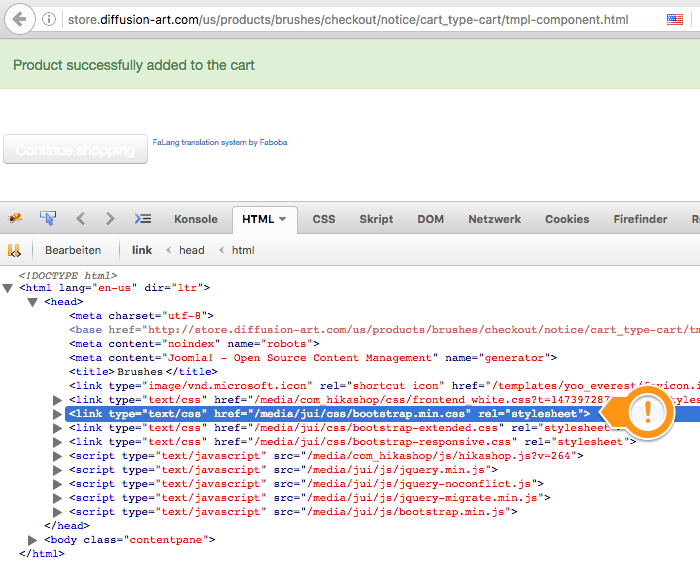Viewport: 700px width, 563px height.
Task: Switch to the CSS tab
Action: tap(324, 219)
